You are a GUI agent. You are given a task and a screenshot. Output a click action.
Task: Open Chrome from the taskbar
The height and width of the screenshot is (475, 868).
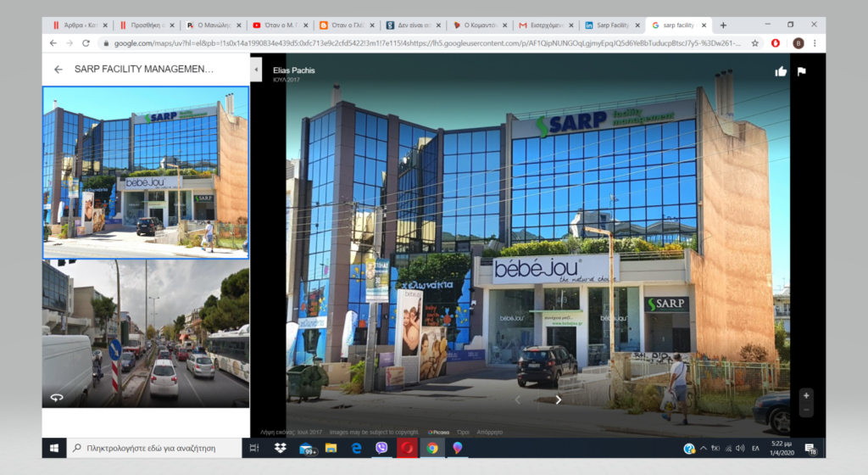(x=432, y=448)
